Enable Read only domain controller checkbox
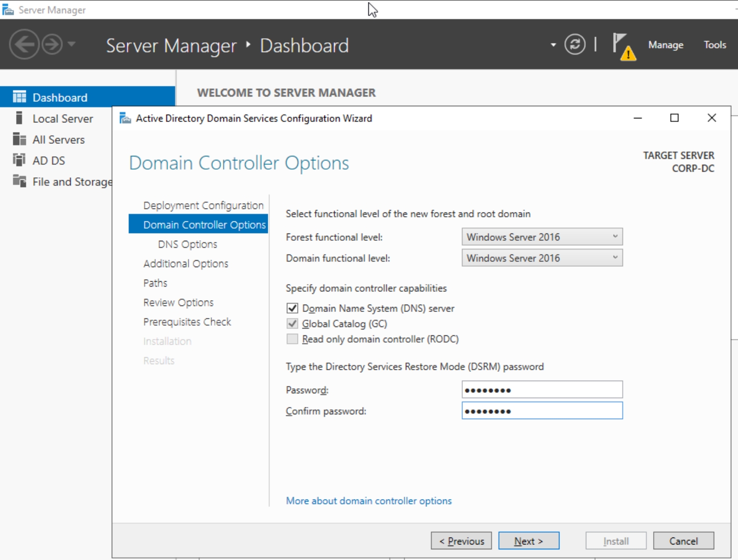The image size is (738, 560). (x=292, y=339)
